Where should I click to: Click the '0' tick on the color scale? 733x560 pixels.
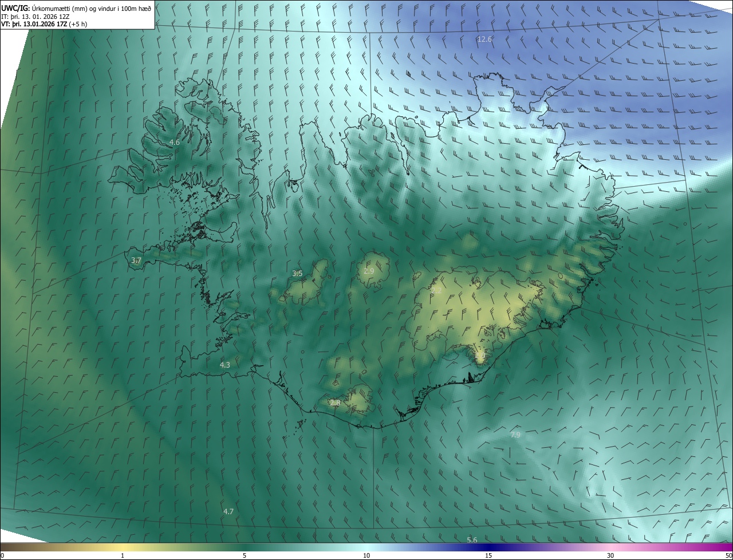[2, 556]
